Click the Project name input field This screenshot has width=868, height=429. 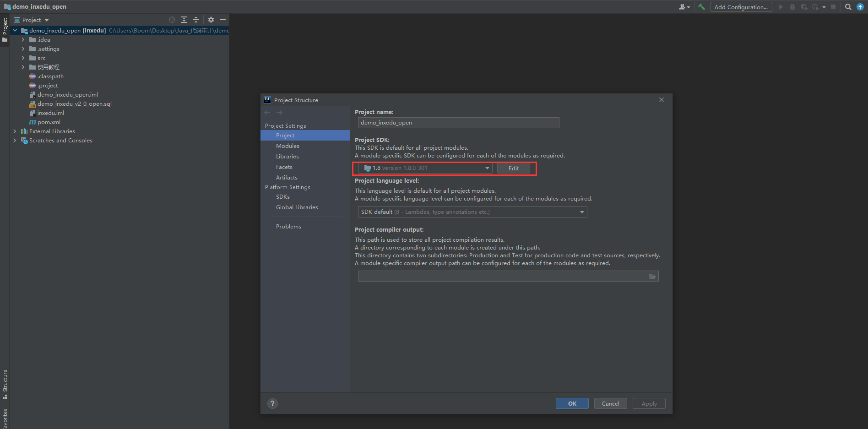458,123
